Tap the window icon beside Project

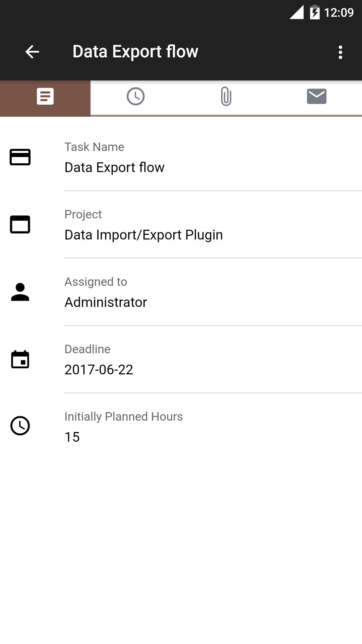click(x=20, y=224)
